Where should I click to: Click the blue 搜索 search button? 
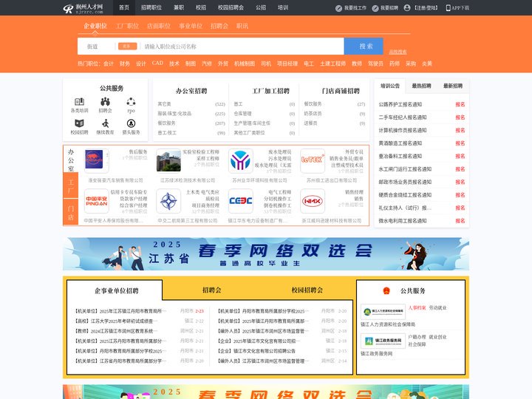coord(364,46)
